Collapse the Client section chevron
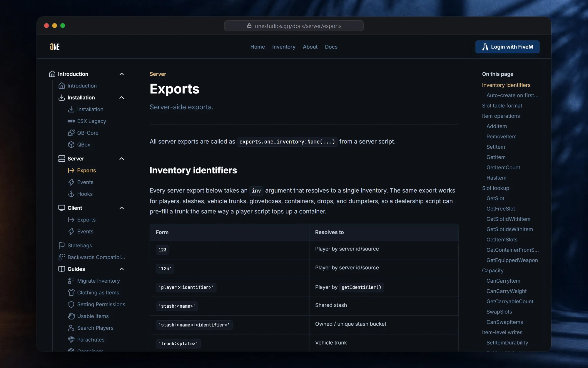The width and height of the screenshot is (588, 368). pyautogui.click(x=122, y=208)
